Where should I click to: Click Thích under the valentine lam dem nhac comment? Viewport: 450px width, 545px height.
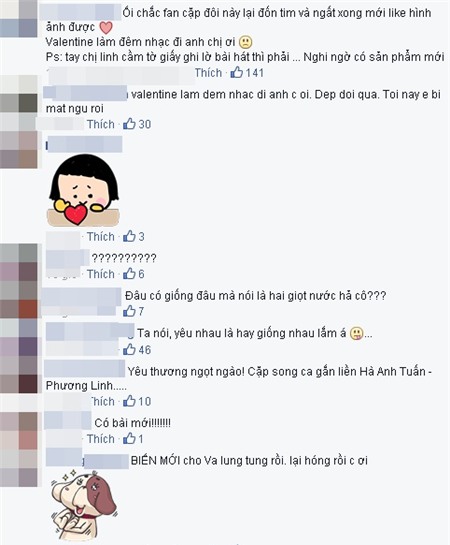point(101,124)
